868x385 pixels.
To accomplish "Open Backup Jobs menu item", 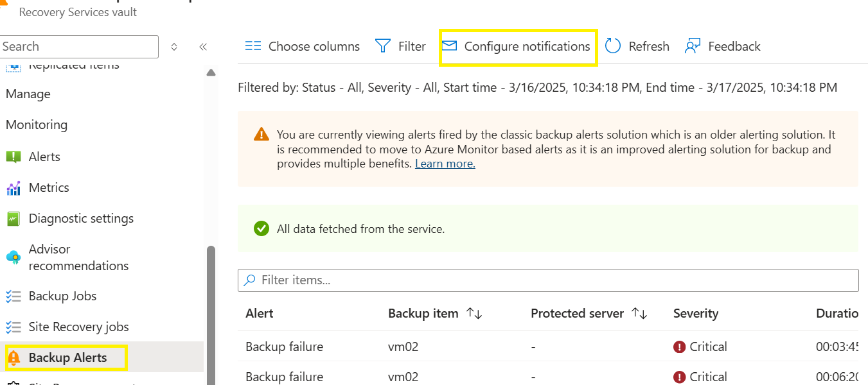I will [x=62, y=296].
